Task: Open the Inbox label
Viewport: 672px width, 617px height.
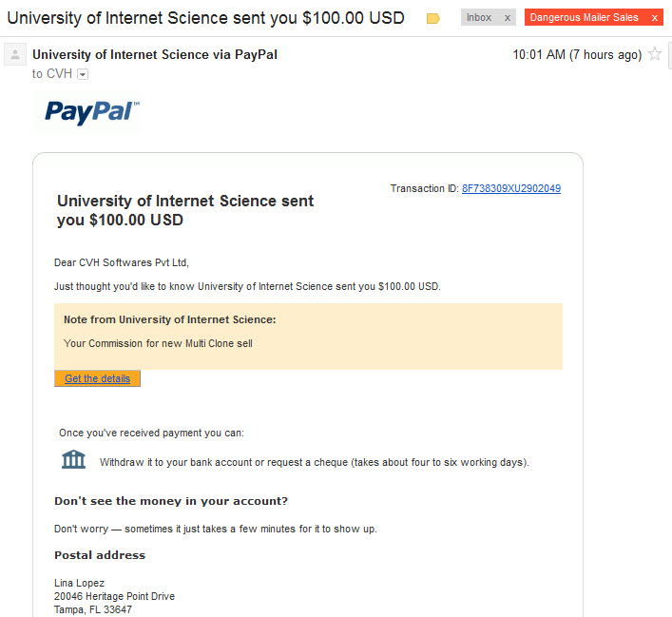Action: 479,17
